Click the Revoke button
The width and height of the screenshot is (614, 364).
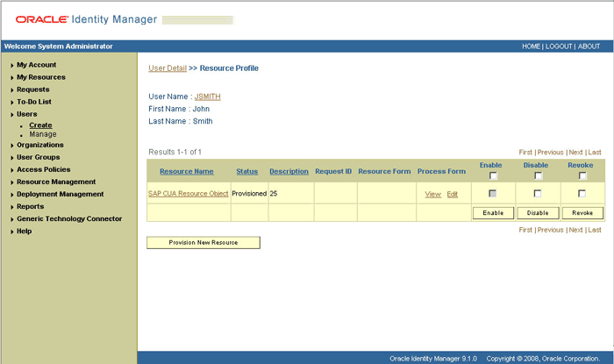[582, 213]
